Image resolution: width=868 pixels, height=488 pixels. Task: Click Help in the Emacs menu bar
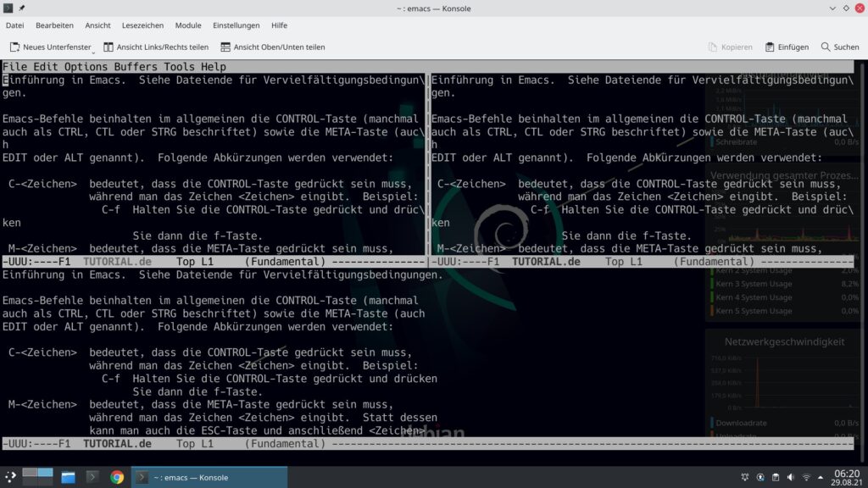point(214,66)
